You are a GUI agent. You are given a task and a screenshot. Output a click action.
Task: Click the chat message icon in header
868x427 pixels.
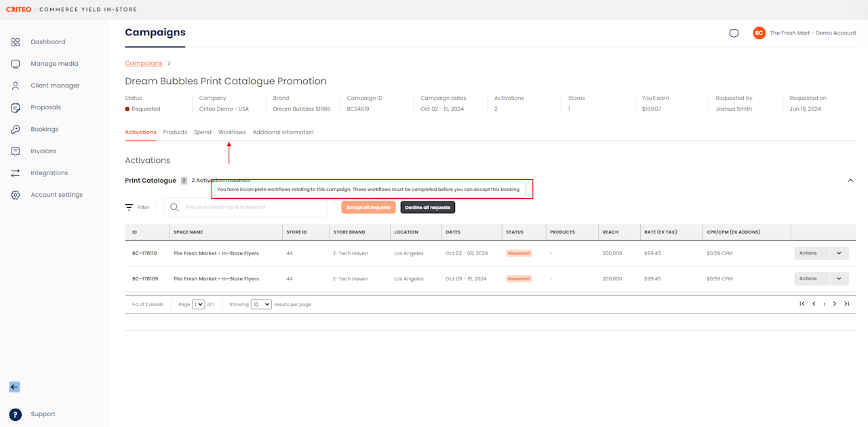coord(734,33)
